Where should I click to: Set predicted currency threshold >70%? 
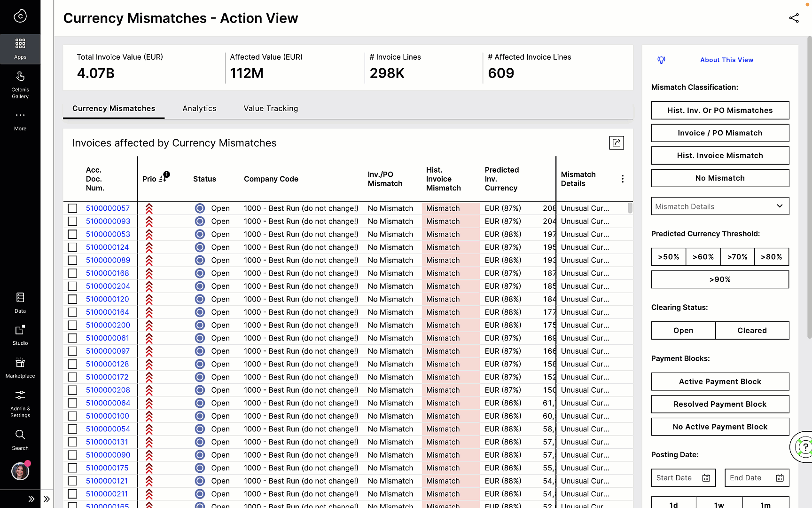pyautogui.click(x=737, y=257)
